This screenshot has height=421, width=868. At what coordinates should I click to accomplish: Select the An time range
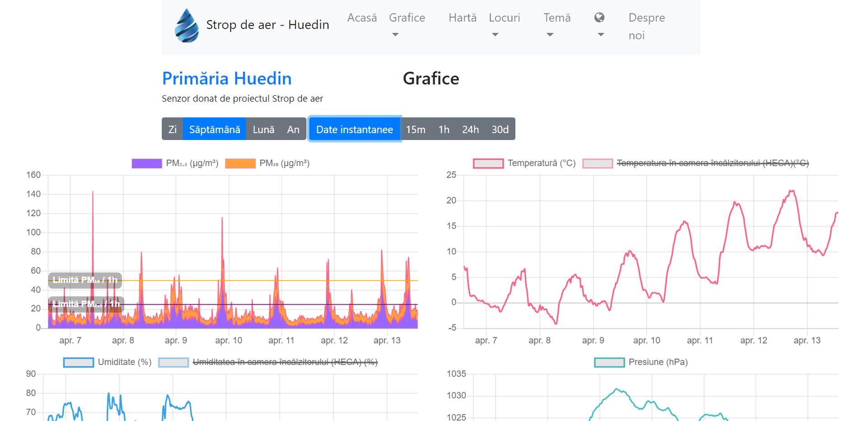coord(293,129)
